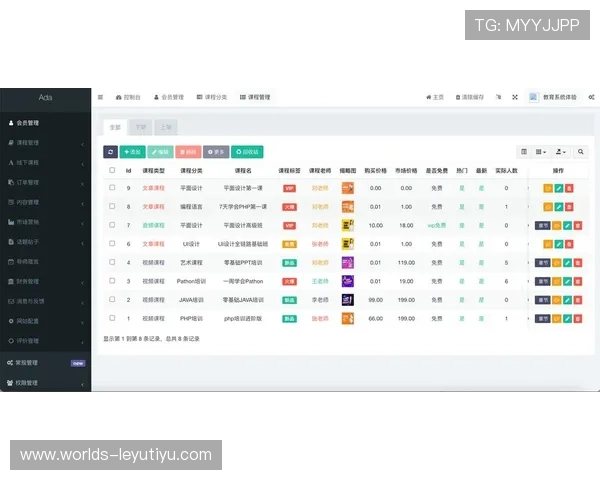Switch to the 全部 filter tab
The image size is (600, 480).
(x=115, y=127)
